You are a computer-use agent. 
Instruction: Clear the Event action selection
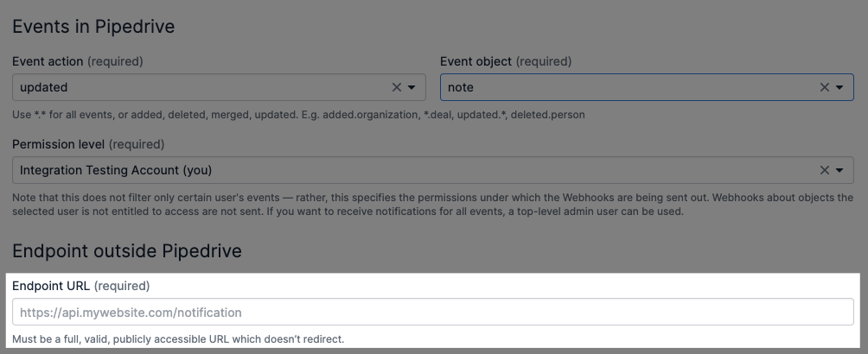[397, 87]
